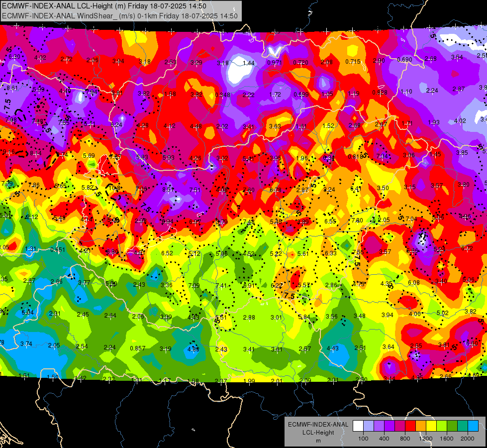The height and width of the screenshot is (448, 487).
Task: Choose the orange legend swatch
Action: (421, 426)
